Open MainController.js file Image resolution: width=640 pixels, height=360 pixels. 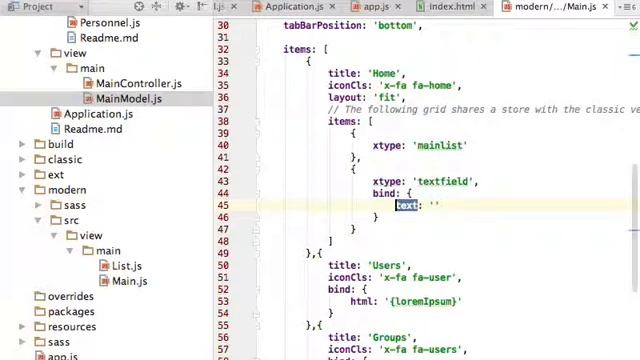point(139,84)
